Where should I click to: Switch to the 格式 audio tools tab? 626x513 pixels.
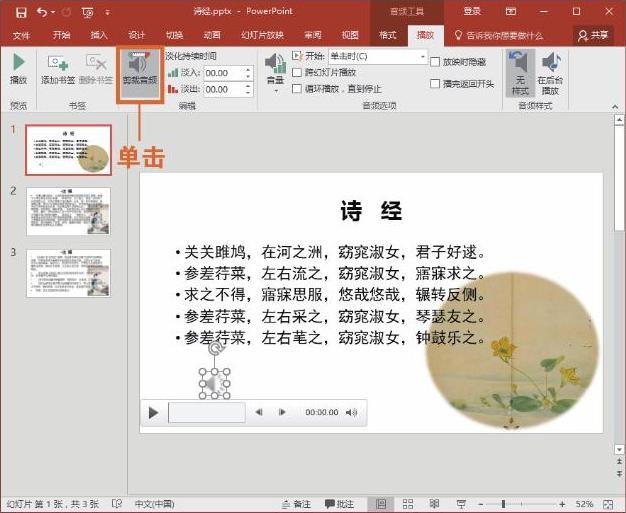point(388,35)
